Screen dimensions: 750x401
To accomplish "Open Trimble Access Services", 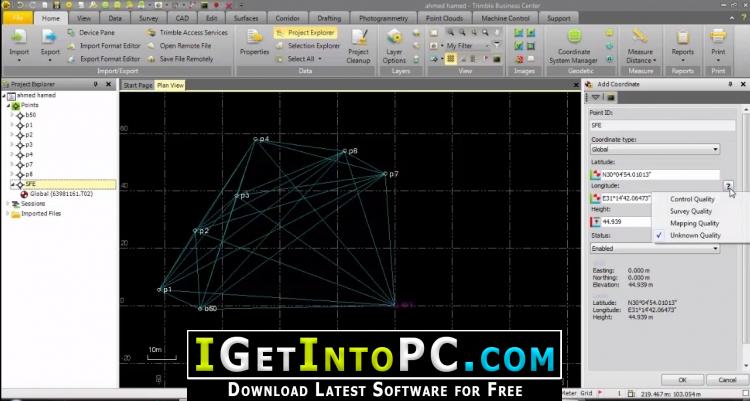I will pos(187,33).
